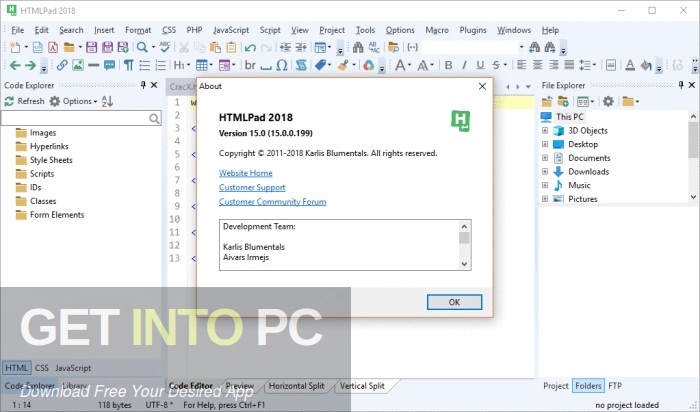Refresh the Code Explorer
This screenshot has width=700, height=412.
click(x=25, y=101)
